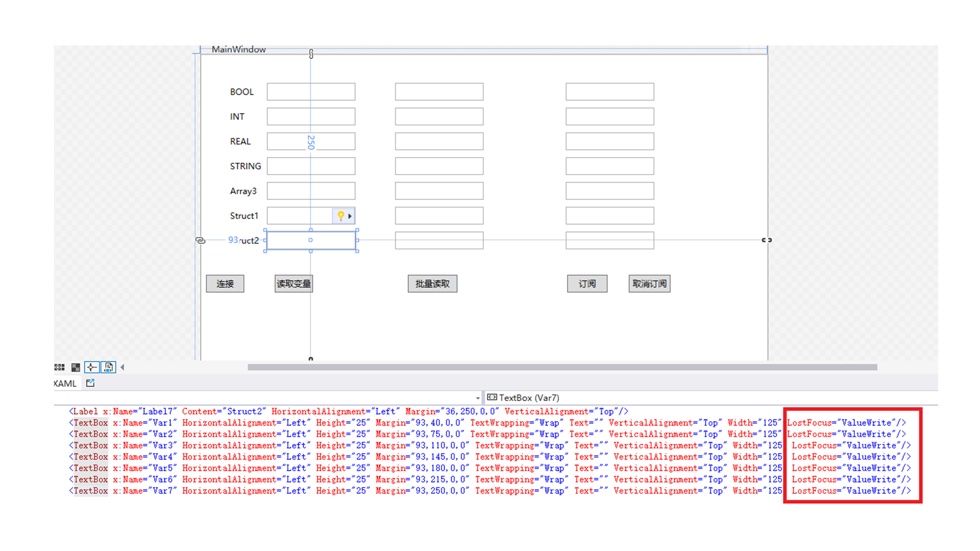
Task: Click the designer horizontal scrollbar
Action: pos(561,367)
